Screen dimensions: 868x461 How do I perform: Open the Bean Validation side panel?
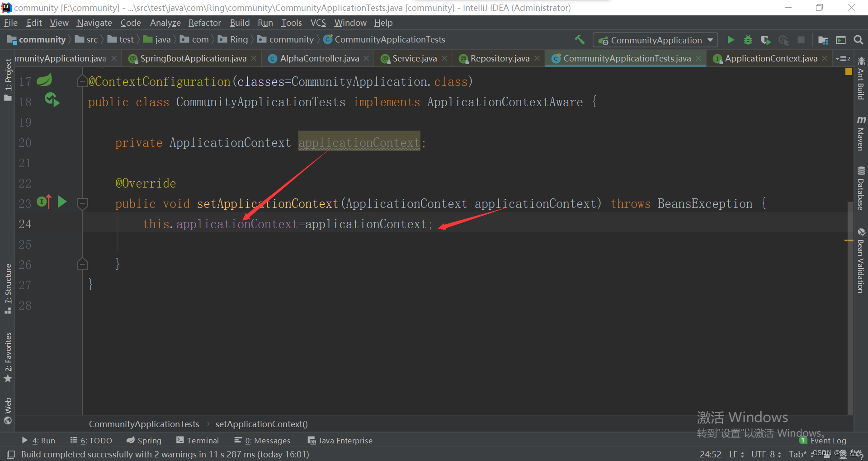click(861, 260)
